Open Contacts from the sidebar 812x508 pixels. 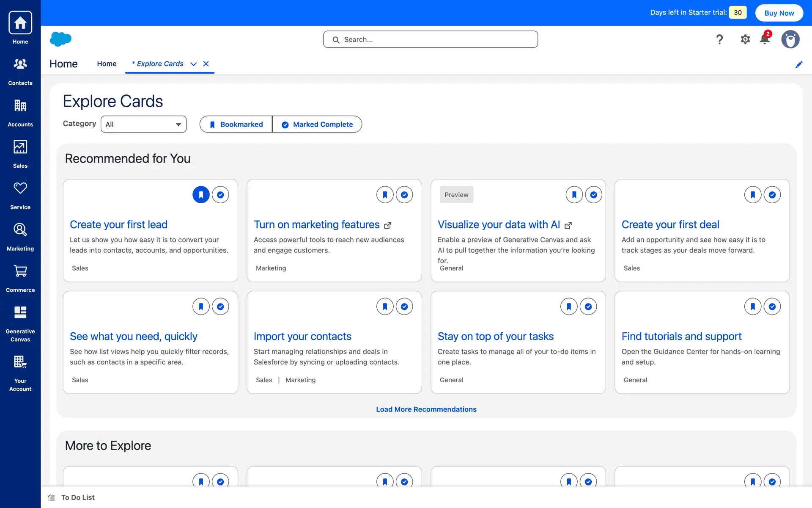[20, 70]
